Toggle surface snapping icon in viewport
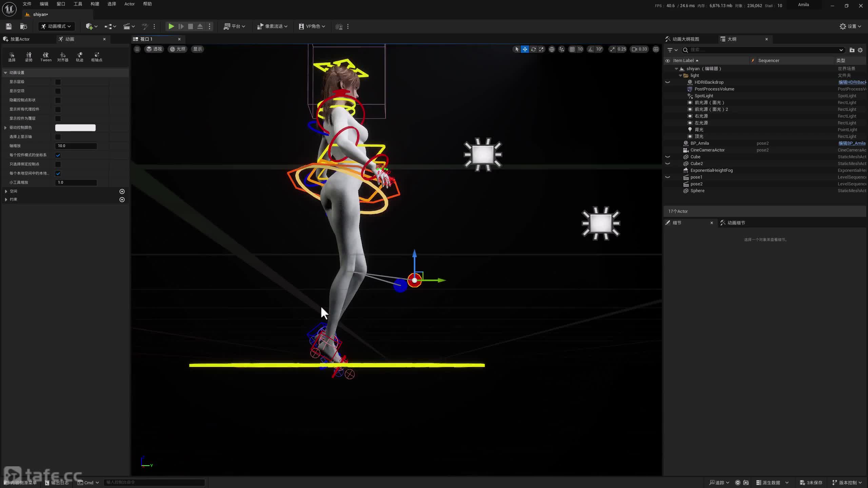This screenshot has height=488, width=868. point(562,49)
